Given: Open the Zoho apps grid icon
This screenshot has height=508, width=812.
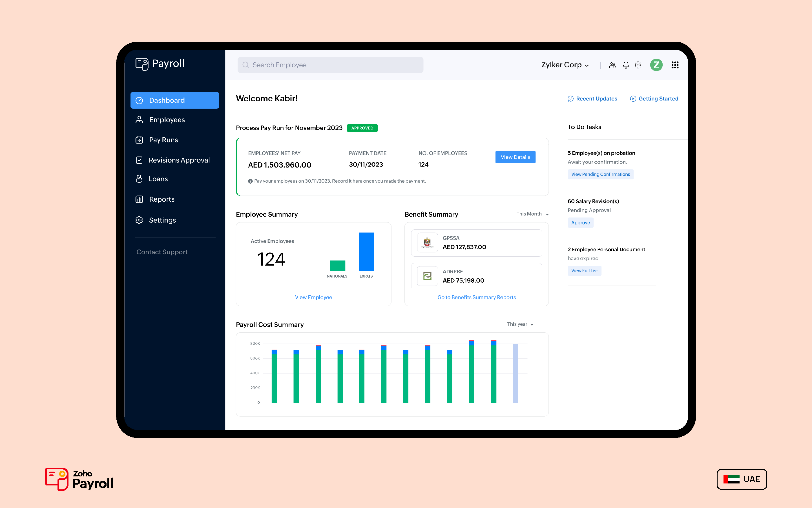Looking at the screenshot, I should pos(675,65).
